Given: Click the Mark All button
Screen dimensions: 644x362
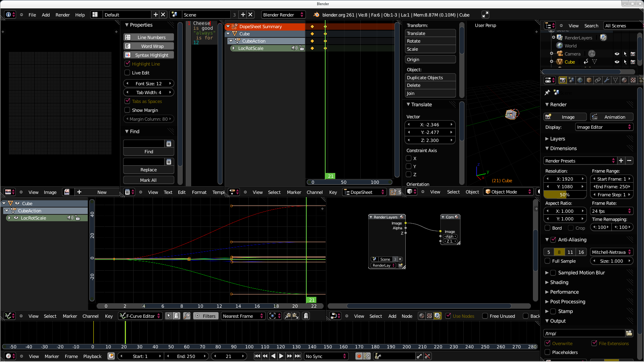Looking at the screenshot, I should click(149, 180).
